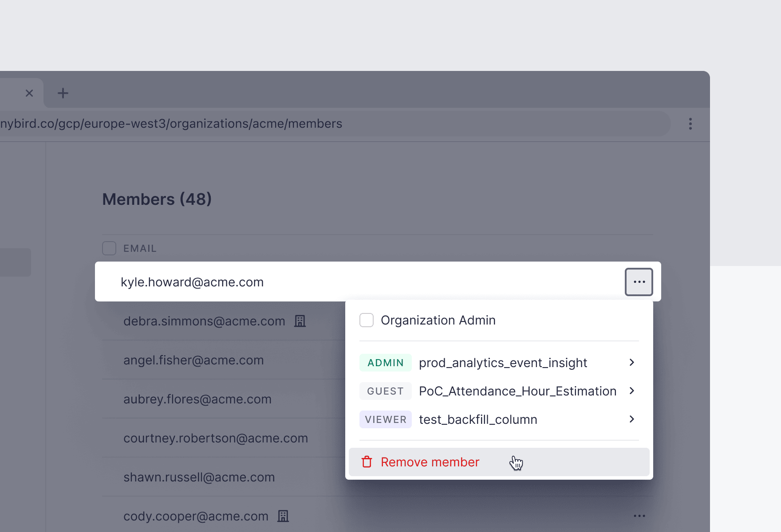Toggle the select-all checkbox next to EMAIL
This screenshot has height=532, width=781.
coord(109,248)
